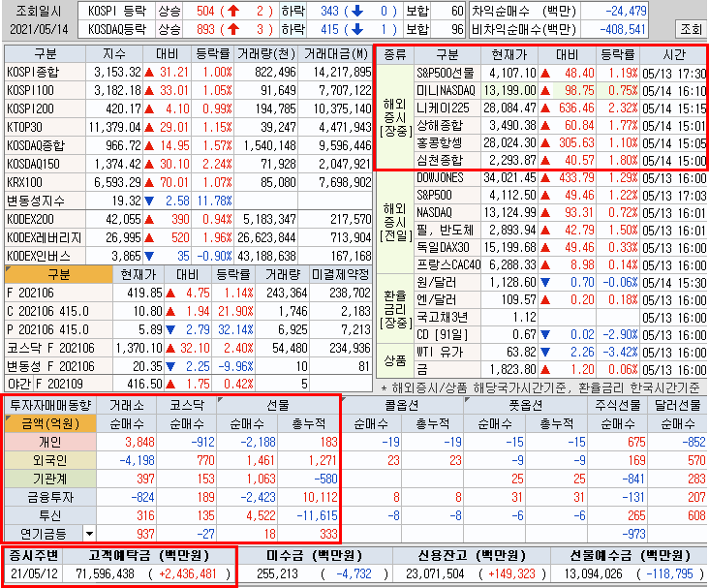Click red up arrow in KOSDAQ등락 row
Viewport: 709px width, 588px height.
tap(233, 29)
